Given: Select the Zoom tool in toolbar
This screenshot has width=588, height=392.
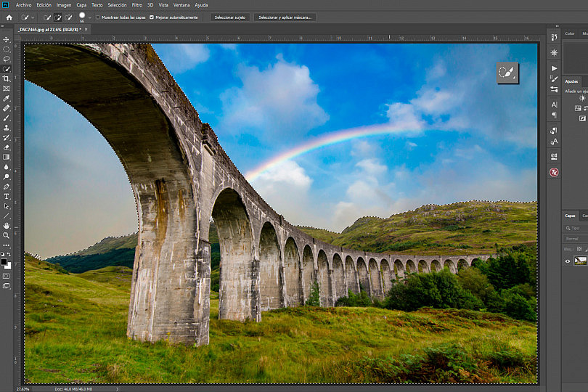Looking at the screenshot, I should point(6,235).
